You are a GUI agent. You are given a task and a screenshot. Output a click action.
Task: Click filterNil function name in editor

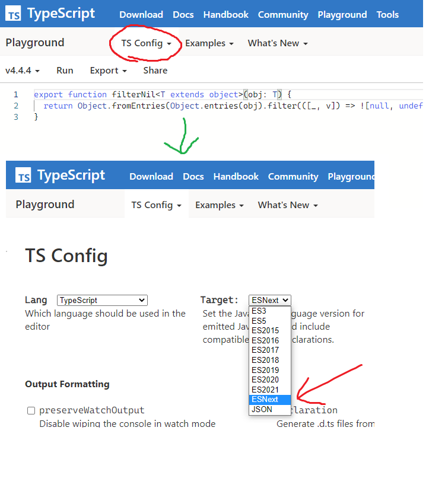(x=134, y=94)
